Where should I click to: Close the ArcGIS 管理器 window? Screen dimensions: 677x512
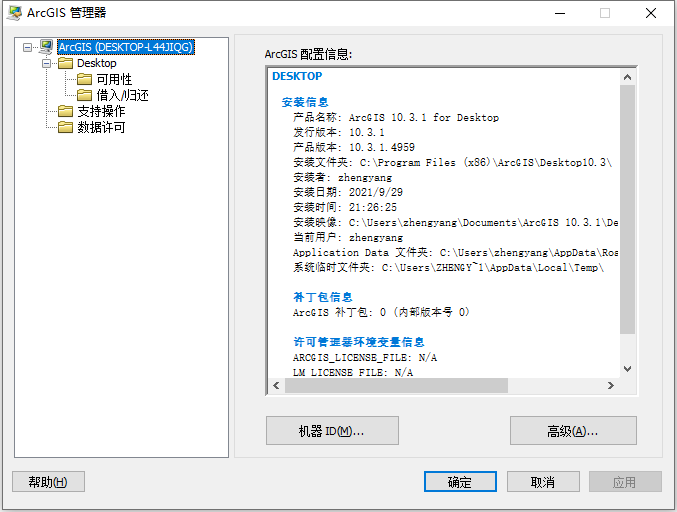pos(651,13)
